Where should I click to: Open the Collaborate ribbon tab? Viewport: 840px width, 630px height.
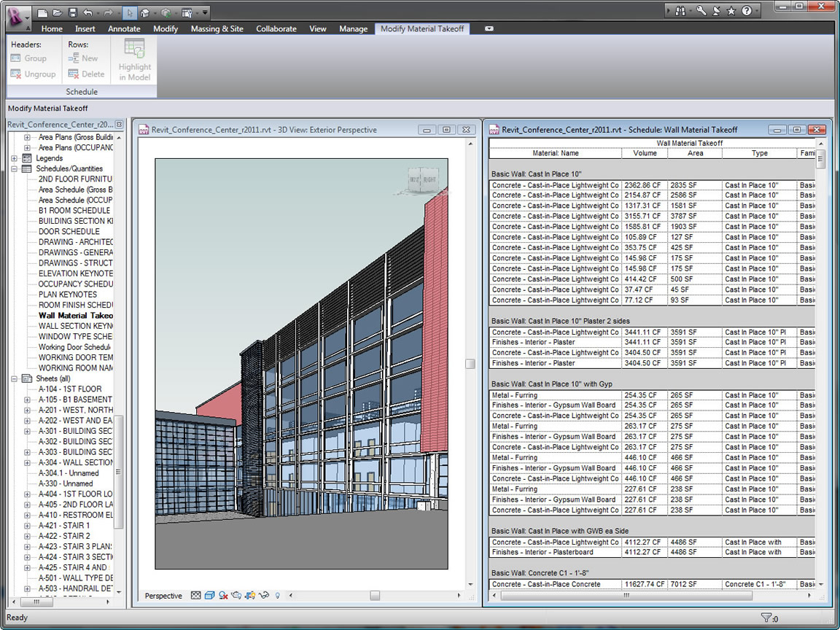tap(276, 29)
